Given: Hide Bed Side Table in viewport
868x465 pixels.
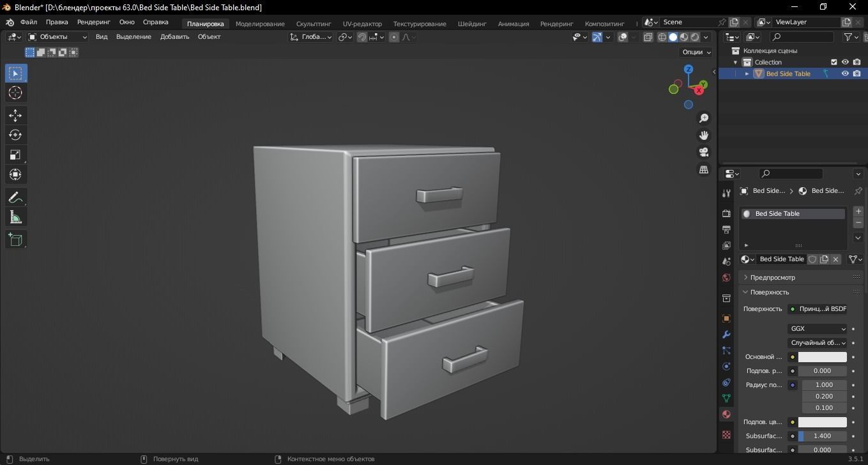Looking at the screenshot, I should tap(845, 73).
